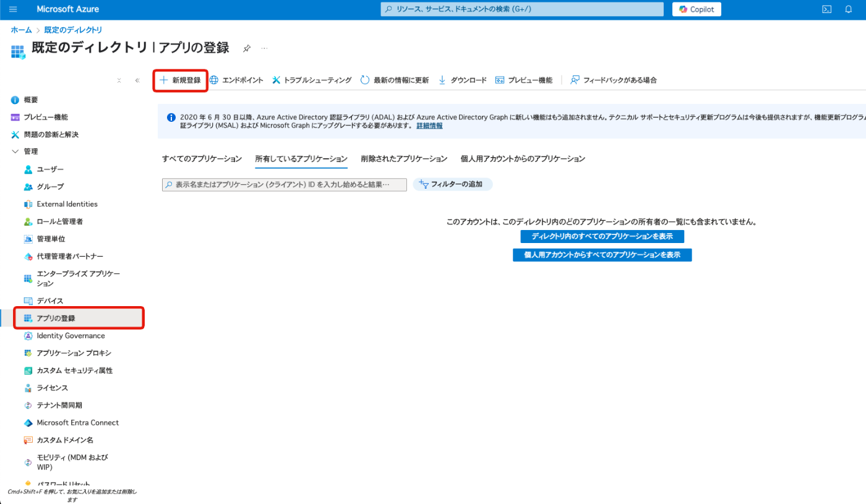The height and width of the screenshot is (504, 866).
Task: Click the フィードバックがある場合 person icon
Action: click(x=575, y=80)
